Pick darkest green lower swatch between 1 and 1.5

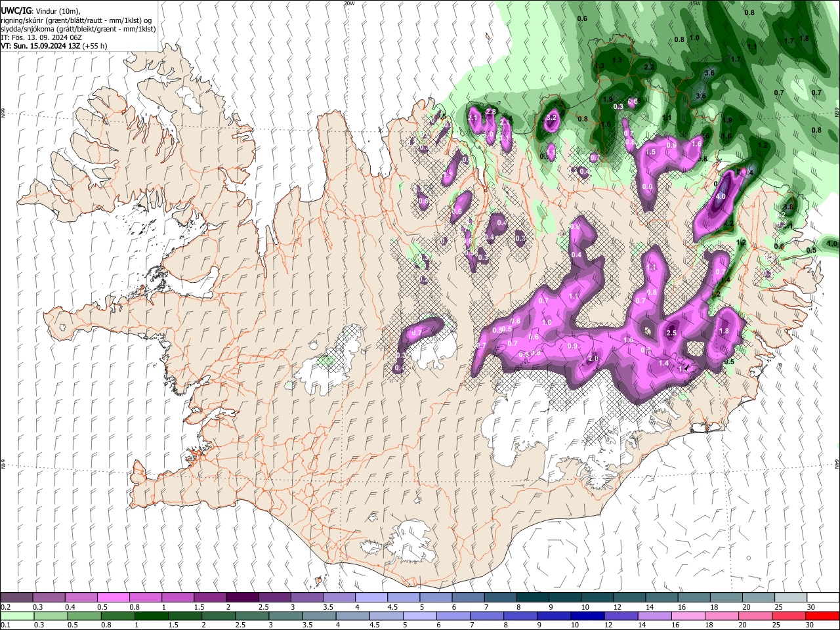pos(152,616)
